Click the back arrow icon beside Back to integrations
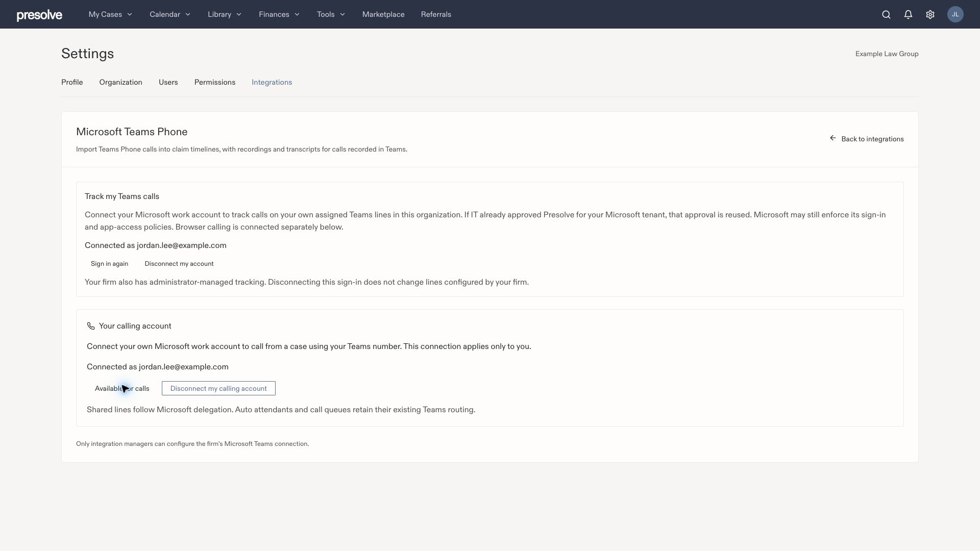 833,138
